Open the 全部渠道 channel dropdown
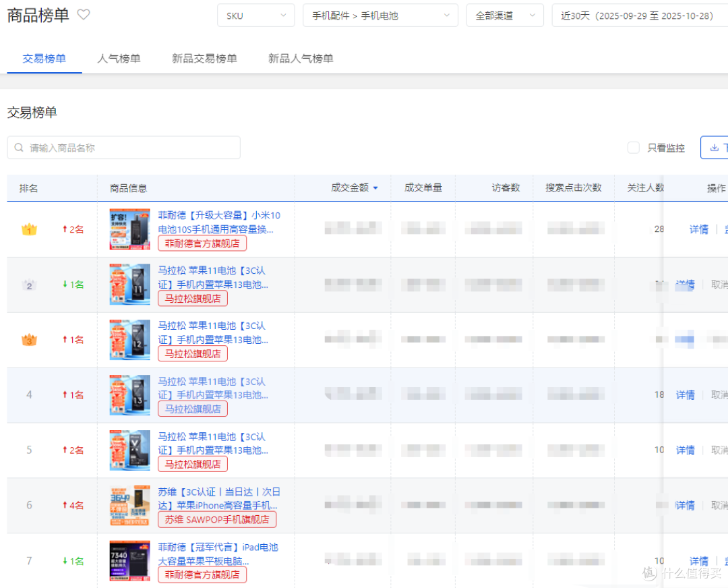The height and width of the screenshot is (588, 728). click(505, 16)
